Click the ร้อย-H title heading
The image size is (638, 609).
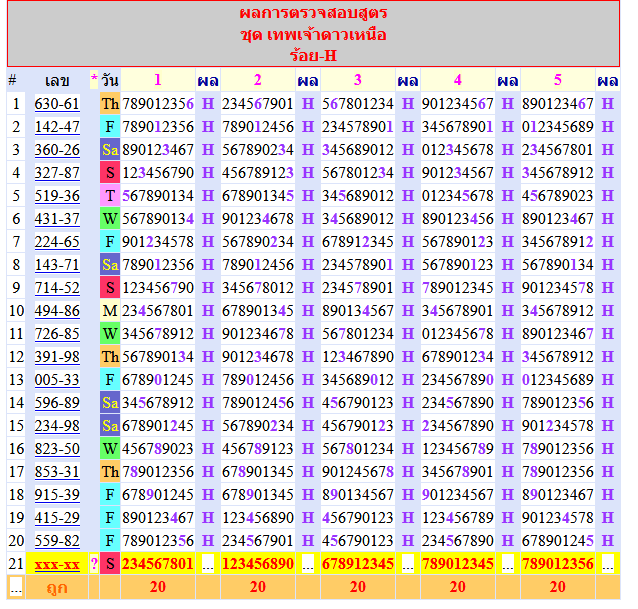(313, 54)
